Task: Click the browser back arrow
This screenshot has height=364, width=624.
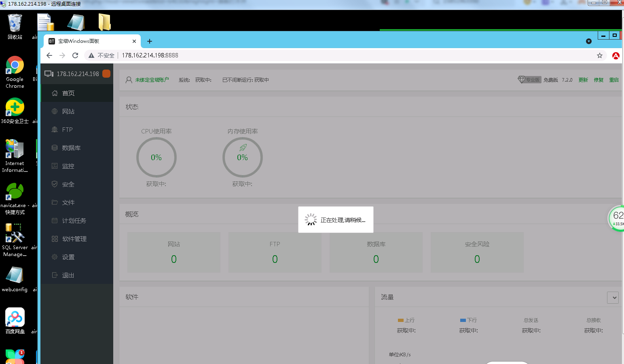Action: point(49,55)
